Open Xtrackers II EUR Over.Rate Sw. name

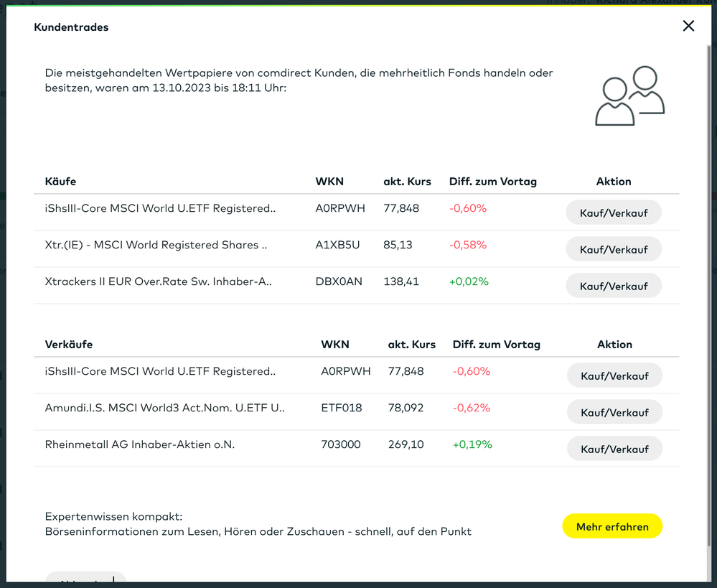(158, 281)
